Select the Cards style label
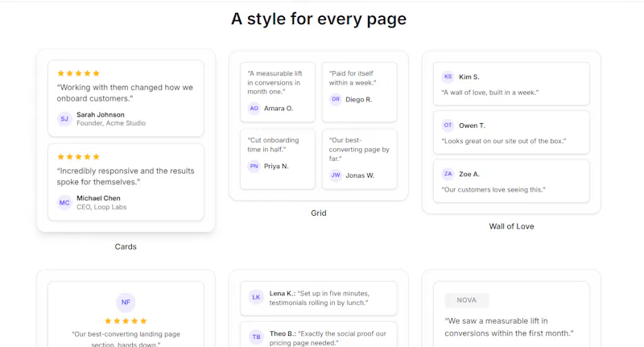This screenshot has width=644, height=347. [x=126, y=247]
